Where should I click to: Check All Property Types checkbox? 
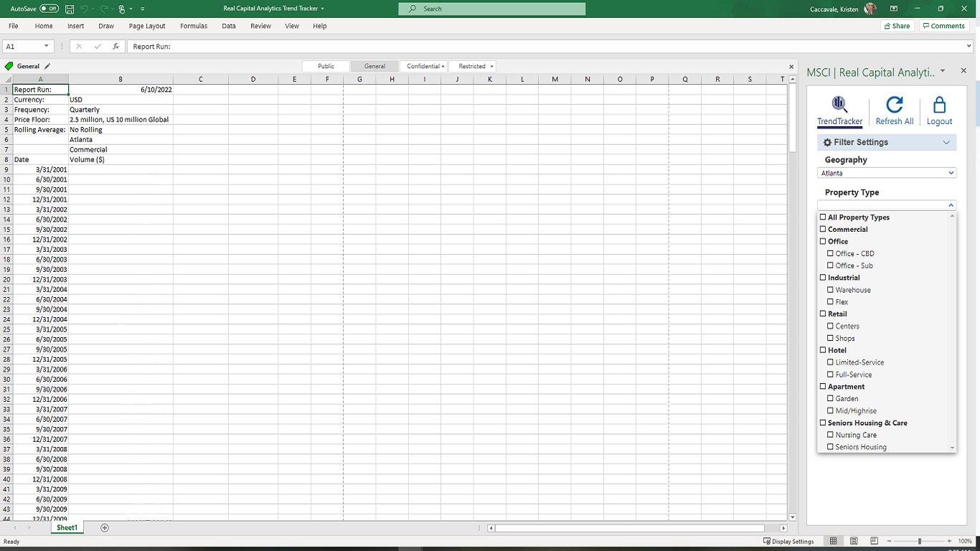823,217
